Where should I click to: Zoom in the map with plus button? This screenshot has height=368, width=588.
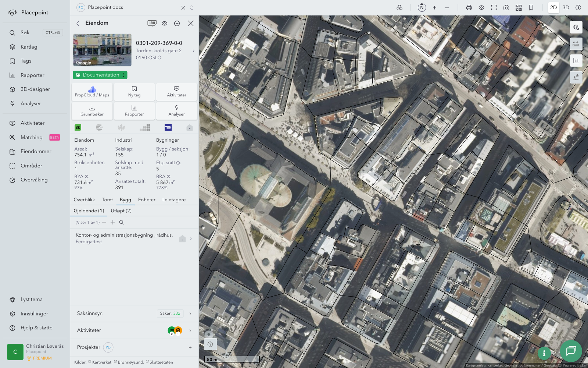click(x=434, y=8)
